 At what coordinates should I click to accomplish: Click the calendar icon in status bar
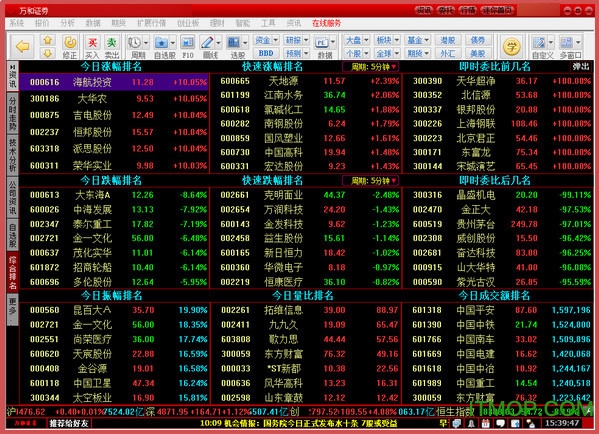tap(486, 423)
